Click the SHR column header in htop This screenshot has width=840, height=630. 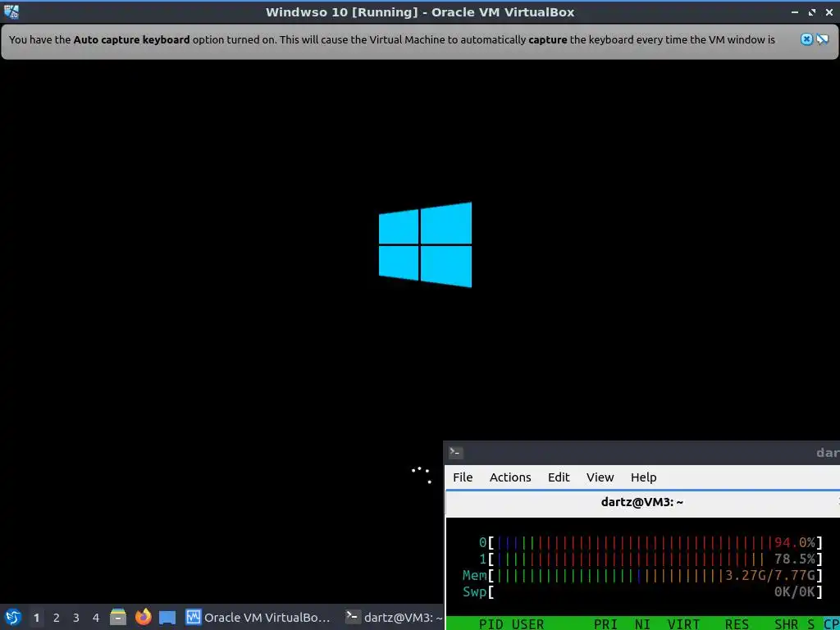786,624
